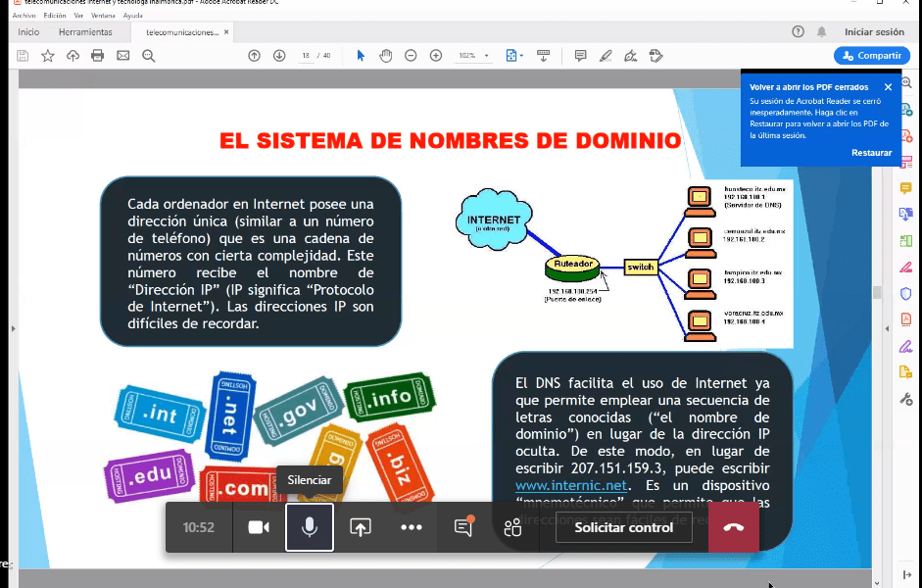Open more actions in the call bar
Image resolution: width=922 pixels, height=588 pixels.
pos(411,527)
